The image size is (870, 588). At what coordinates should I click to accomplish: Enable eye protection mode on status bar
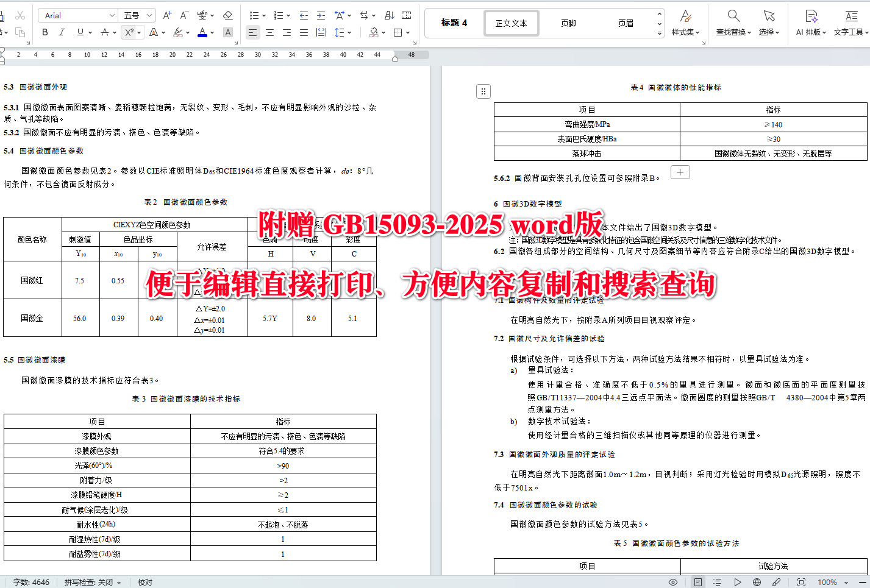tap(672, 582)
